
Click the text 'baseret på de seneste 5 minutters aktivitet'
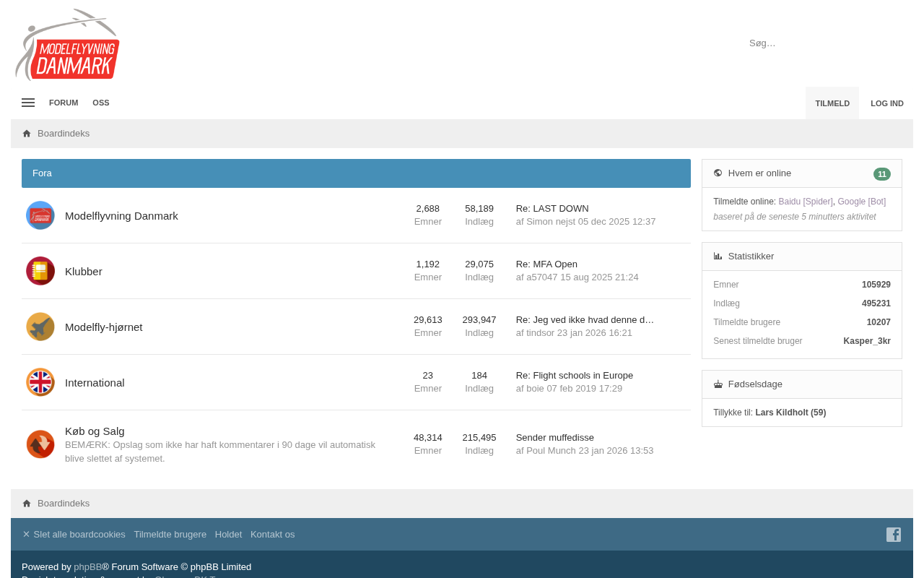tap(795, 217)
